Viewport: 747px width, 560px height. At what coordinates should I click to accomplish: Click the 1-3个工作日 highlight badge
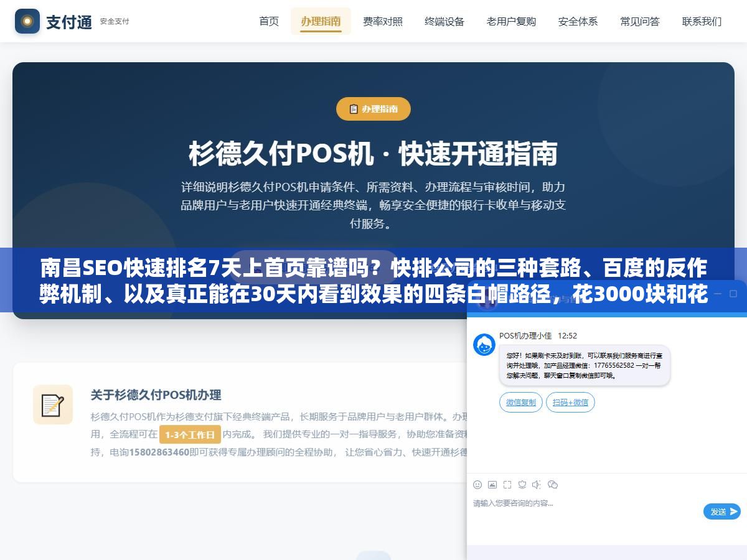[190, 434]
